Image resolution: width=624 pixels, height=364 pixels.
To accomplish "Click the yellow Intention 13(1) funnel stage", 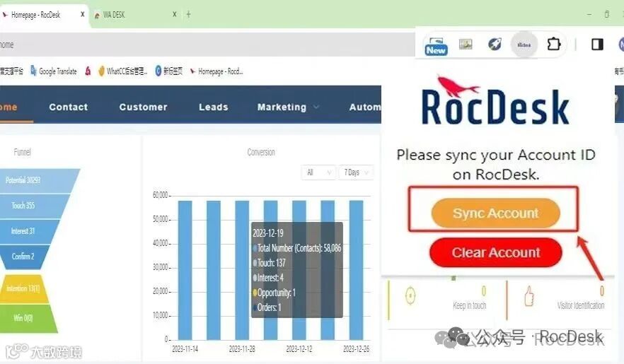I will (24, 289).
